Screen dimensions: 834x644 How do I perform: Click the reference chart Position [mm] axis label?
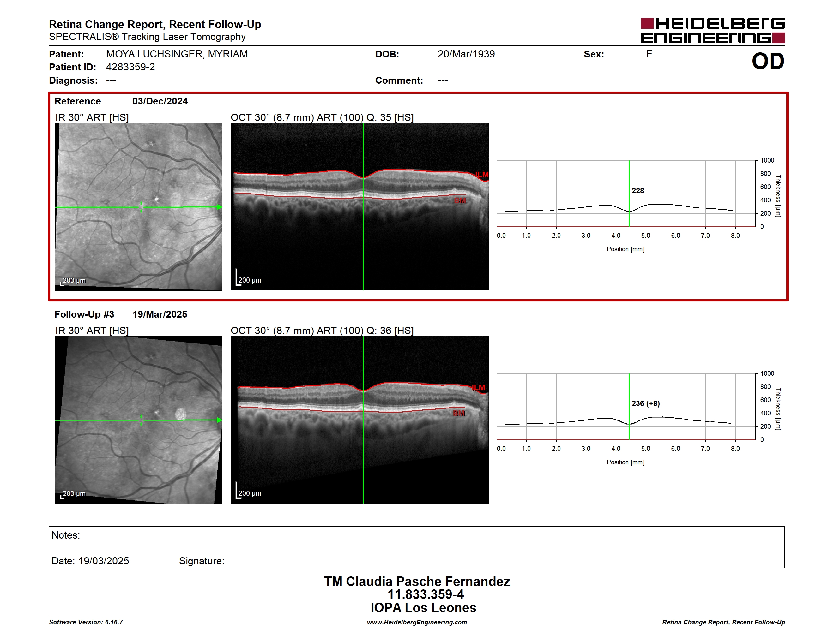point(625,249)
